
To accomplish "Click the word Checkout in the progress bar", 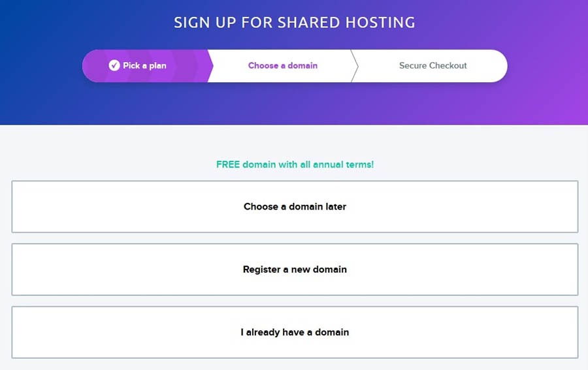I will pos(448,65).
